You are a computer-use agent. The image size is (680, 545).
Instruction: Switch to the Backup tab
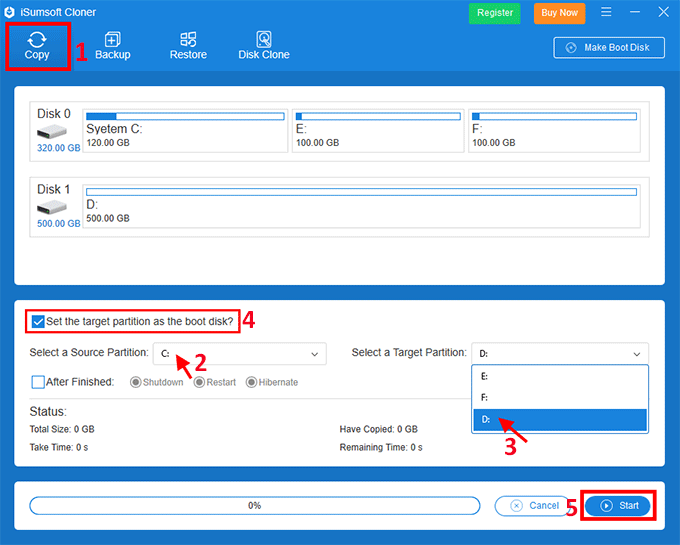[x=113, y=46]
